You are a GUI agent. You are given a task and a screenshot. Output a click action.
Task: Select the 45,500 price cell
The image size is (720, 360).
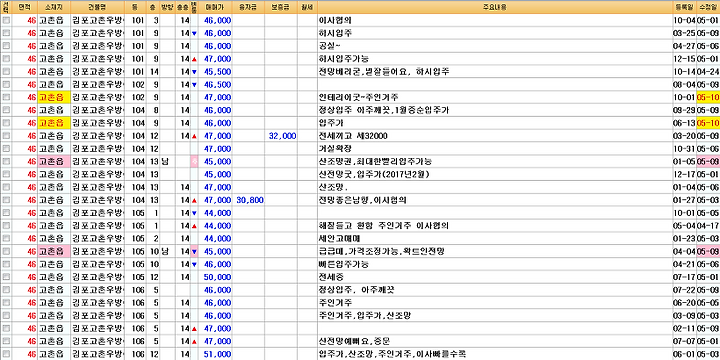pyautogui.click(x=215, y=72)
